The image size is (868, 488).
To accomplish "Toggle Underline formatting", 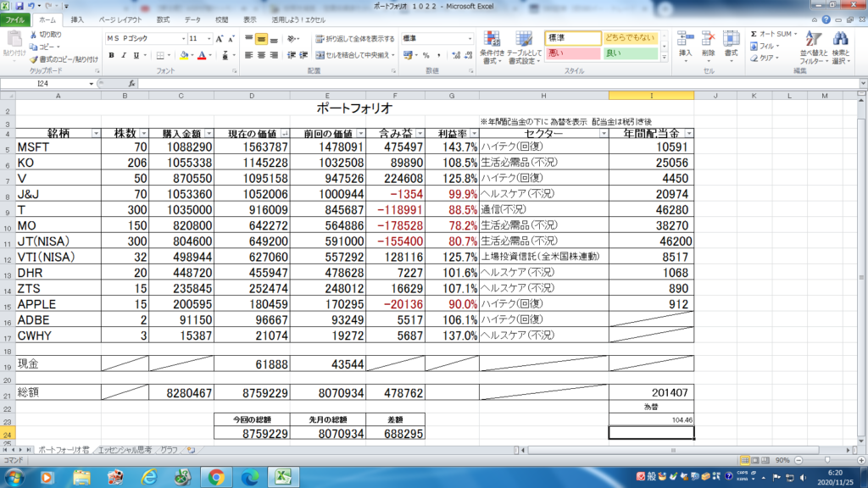I will (136, 55).
